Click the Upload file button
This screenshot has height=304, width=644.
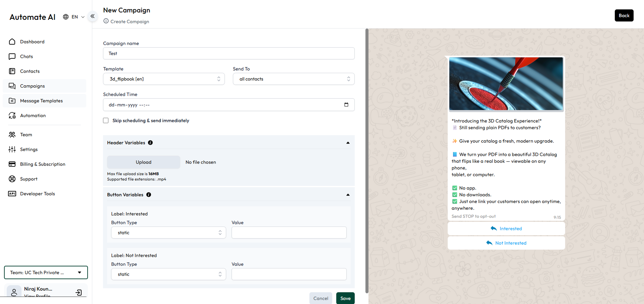click(x=144, y=162)
